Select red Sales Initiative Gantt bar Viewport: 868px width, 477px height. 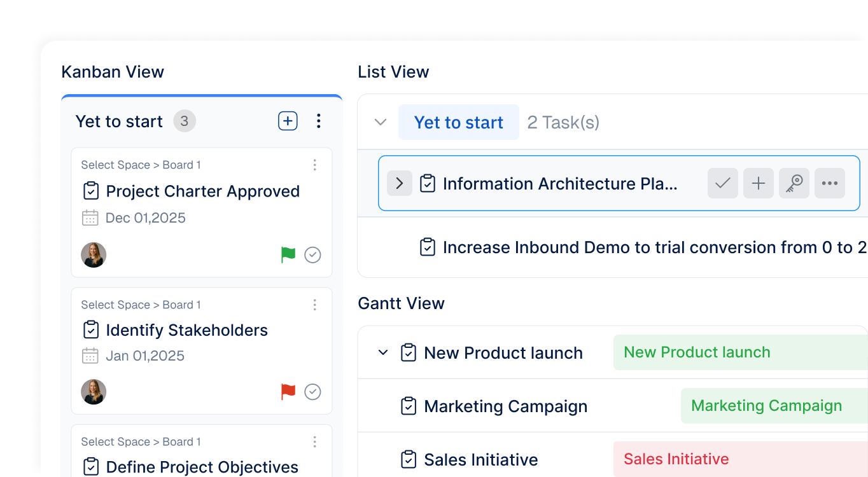pyautogui.click(x=741, y=459)
